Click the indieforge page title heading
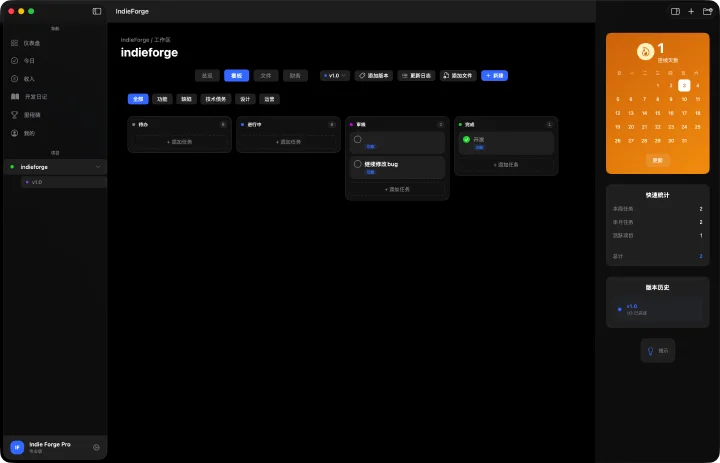The image size is (720, 463). point(149,52)
